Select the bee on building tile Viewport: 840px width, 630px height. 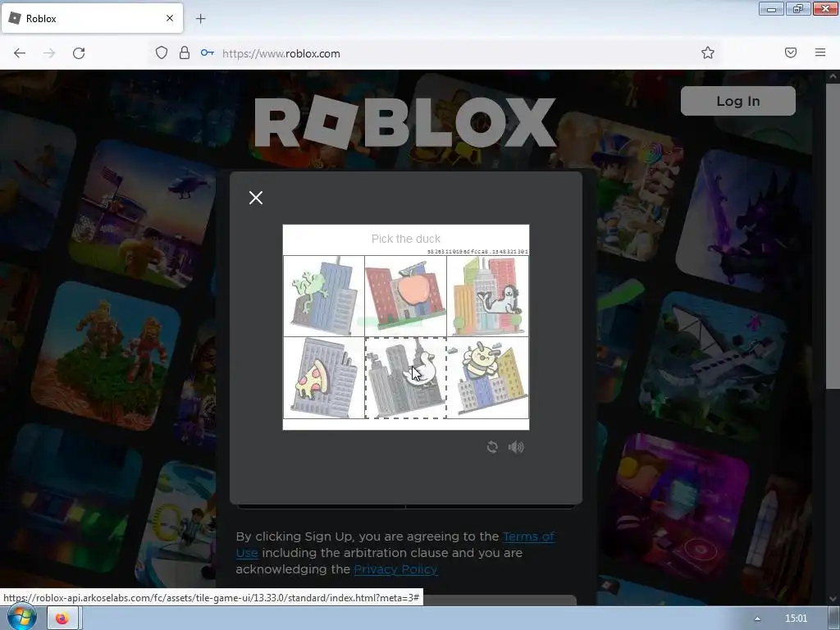coord(487,377)
